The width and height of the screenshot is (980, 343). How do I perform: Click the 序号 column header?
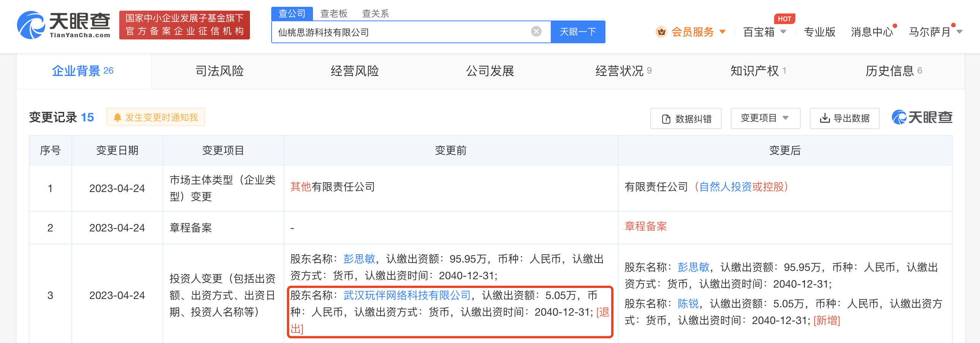point(50,150)
